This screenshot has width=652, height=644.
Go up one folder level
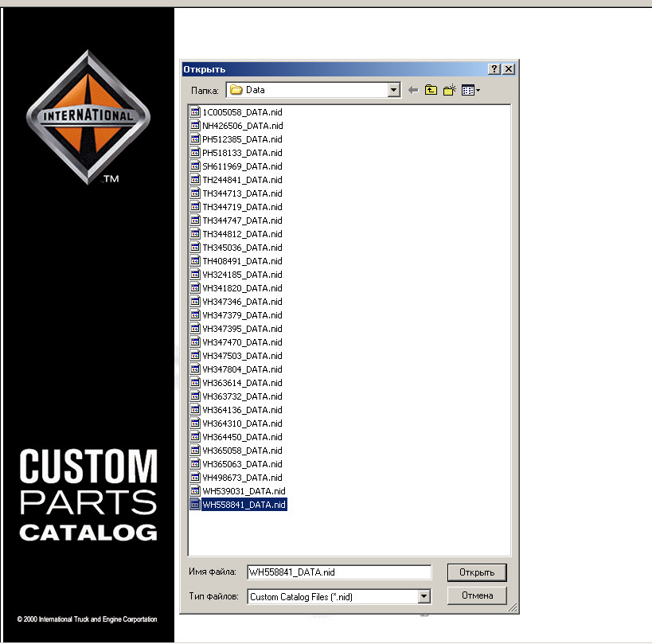(x=431, y=91)
